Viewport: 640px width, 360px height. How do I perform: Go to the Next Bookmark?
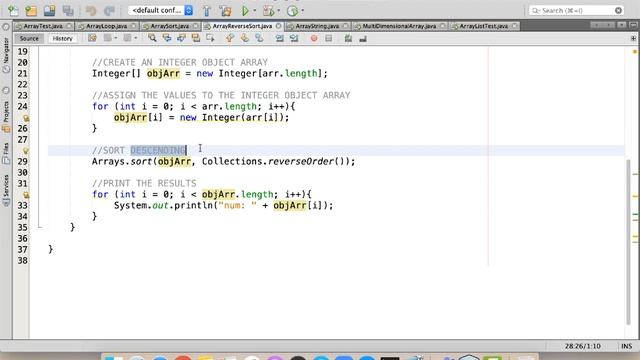[244, 38]
